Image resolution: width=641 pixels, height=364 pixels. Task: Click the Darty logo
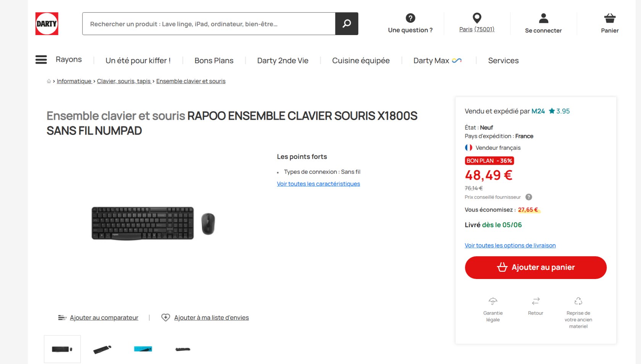click(47, 24)
